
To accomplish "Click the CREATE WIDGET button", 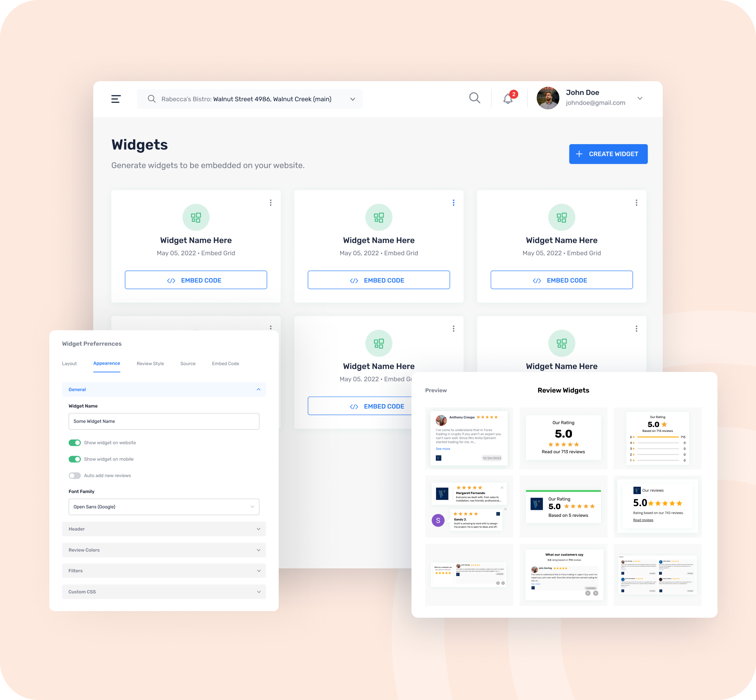I will pyautogui.click(x=606, y=154).
